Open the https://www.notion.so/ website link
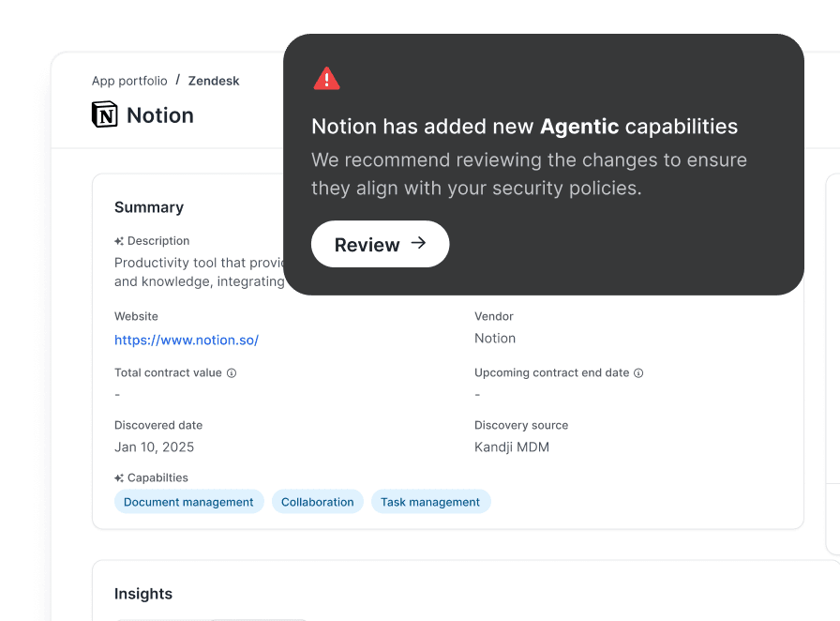 point(187,341)
